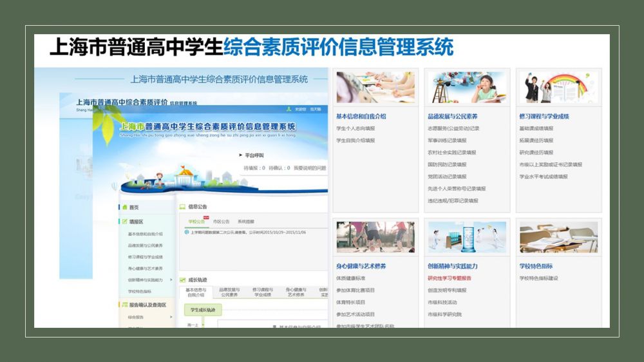The width and height of the screenshot is (644, 362).
Task: Open the 研究性学习专题报告 red link
Action: point(450,278)
